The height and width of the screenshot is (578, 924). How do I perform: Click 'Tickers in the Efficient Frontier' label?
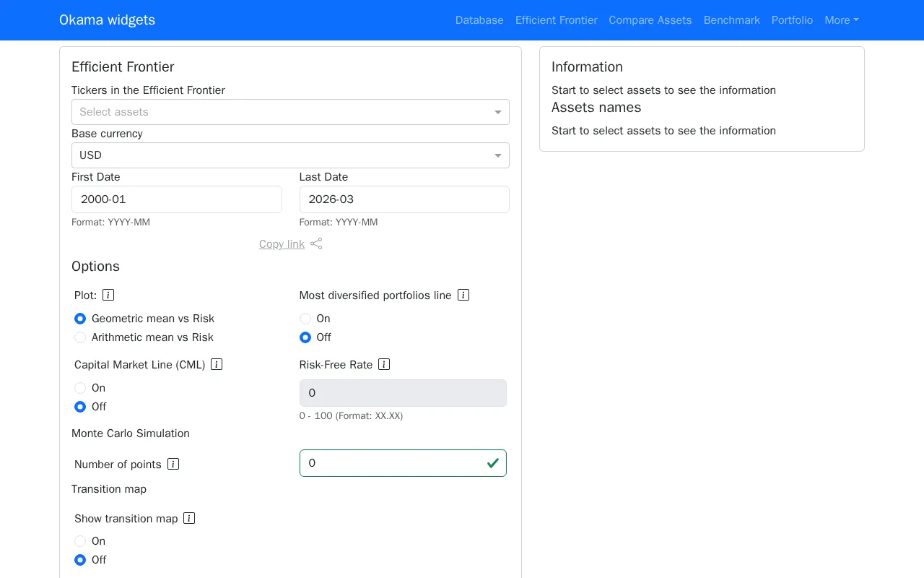click(x=148, y=90)
